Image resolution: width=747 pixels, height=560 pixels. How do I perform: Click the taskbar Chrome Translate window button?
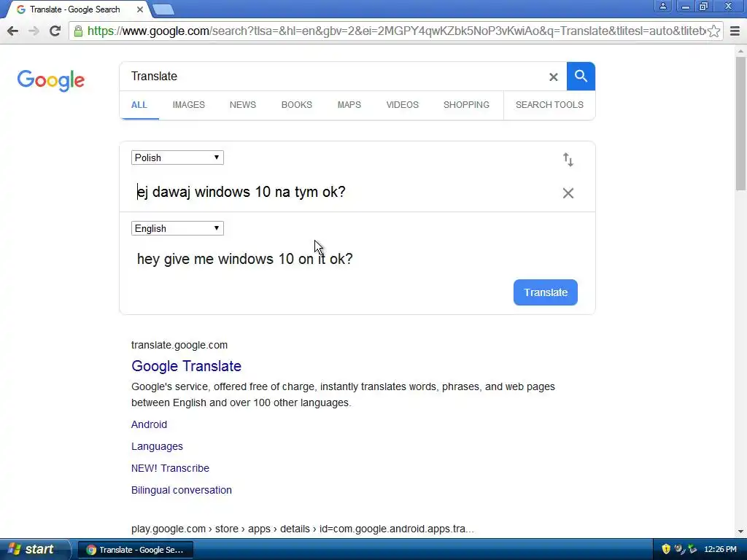136,550
